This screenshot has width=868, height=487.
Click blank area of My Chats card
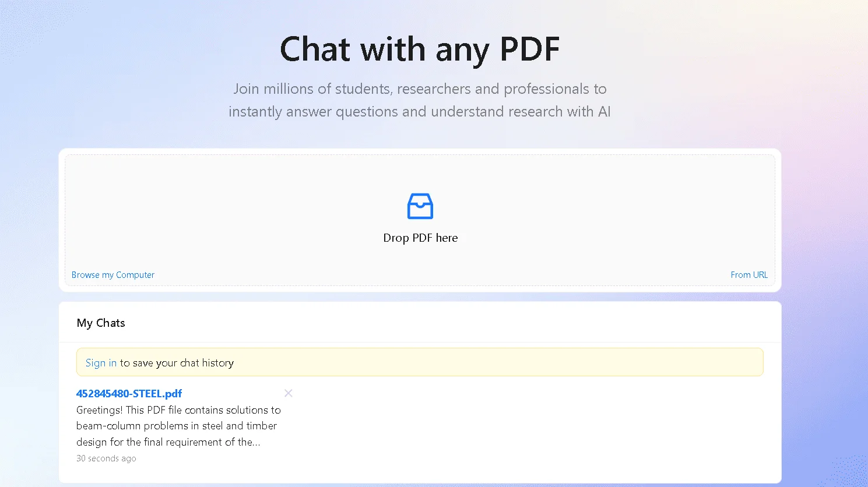pos(525,425)
